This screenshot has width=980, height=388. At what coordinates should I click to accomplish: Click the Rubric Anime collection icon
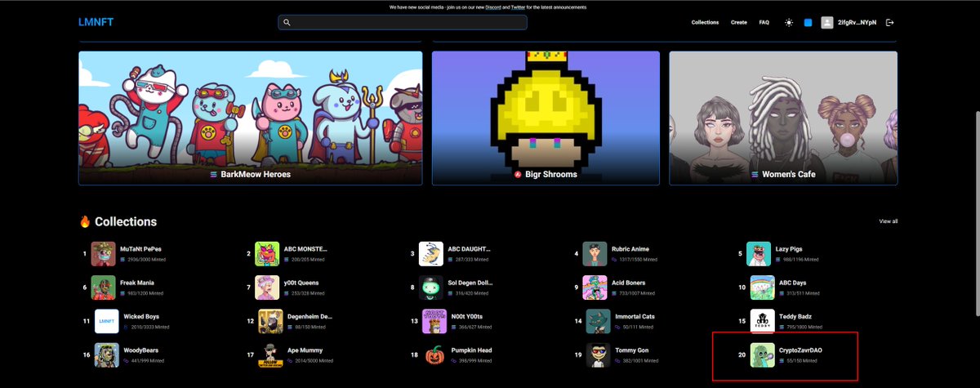click(x=595, y=254)
